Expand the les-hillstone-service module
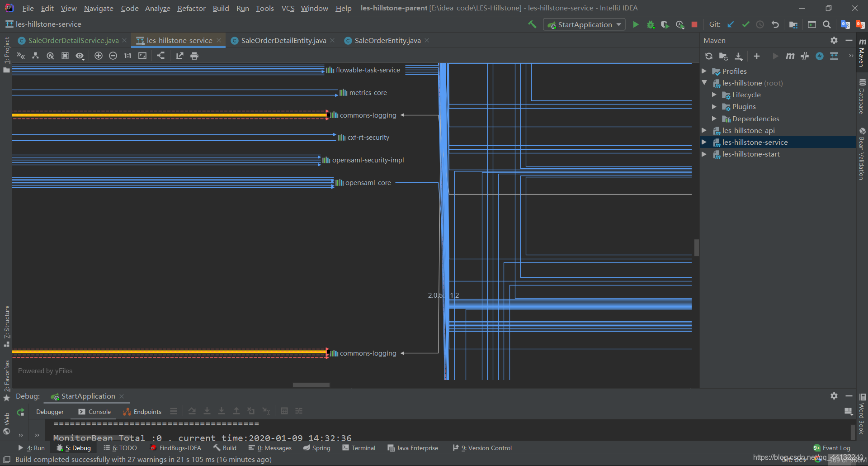The width and height of the screenshot is (868, 466). click(704, 142)
